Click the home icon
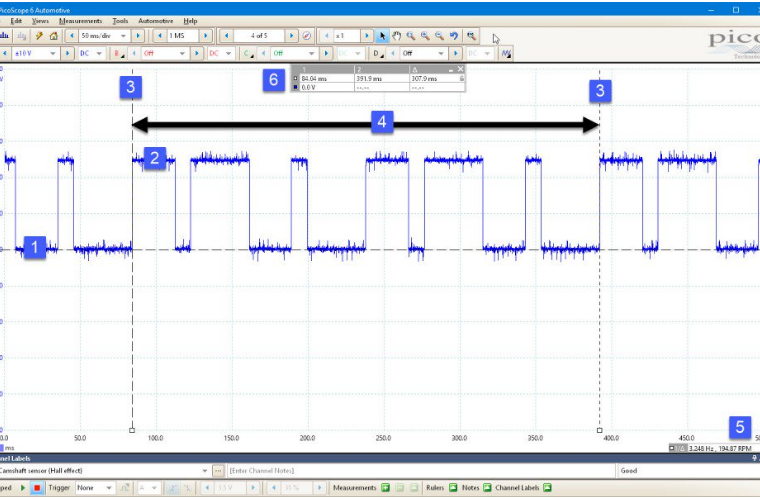Image resolution: width=760 pixels, height=500 pixels. coord(53,36)
